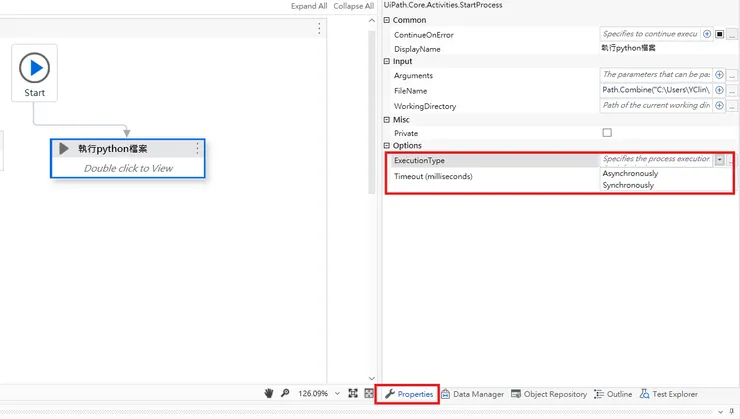Click the overview toggle icon

[369, 393]
